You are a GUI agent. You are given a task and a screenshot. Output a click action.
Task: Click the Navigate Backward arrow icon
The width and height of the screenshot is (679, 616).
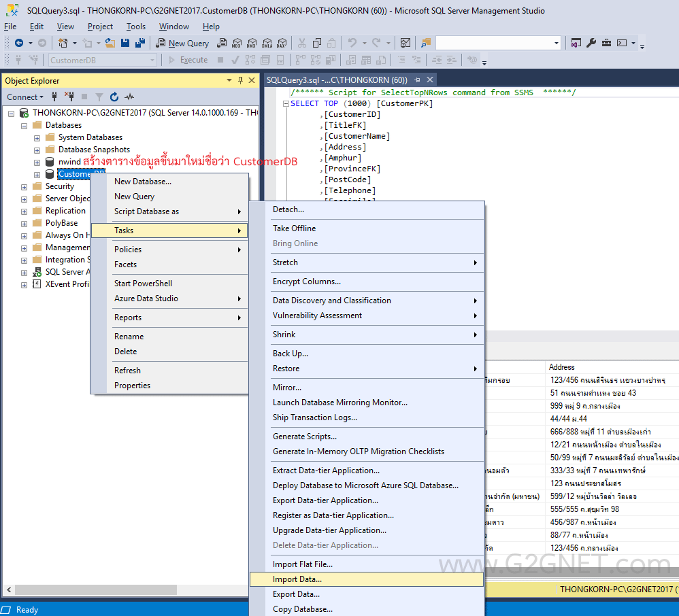pyautogui.click(x=19, y=43)
